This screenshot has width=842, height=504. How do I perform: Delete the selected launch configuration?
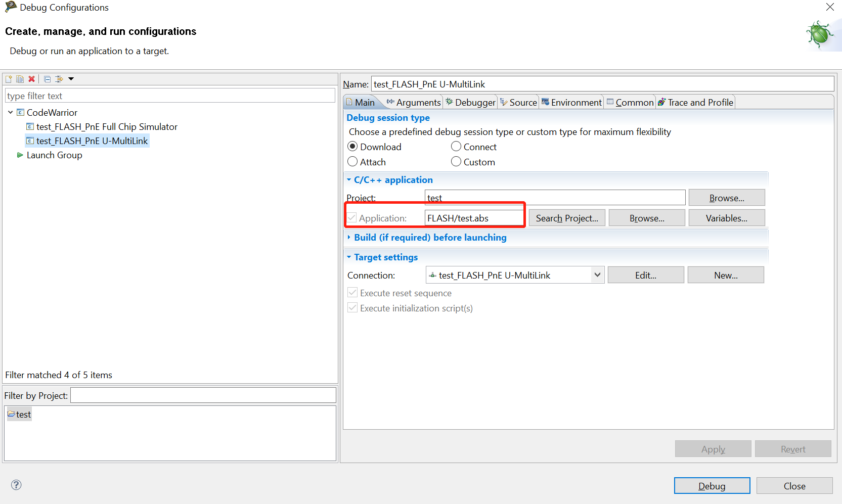(31, 79)
